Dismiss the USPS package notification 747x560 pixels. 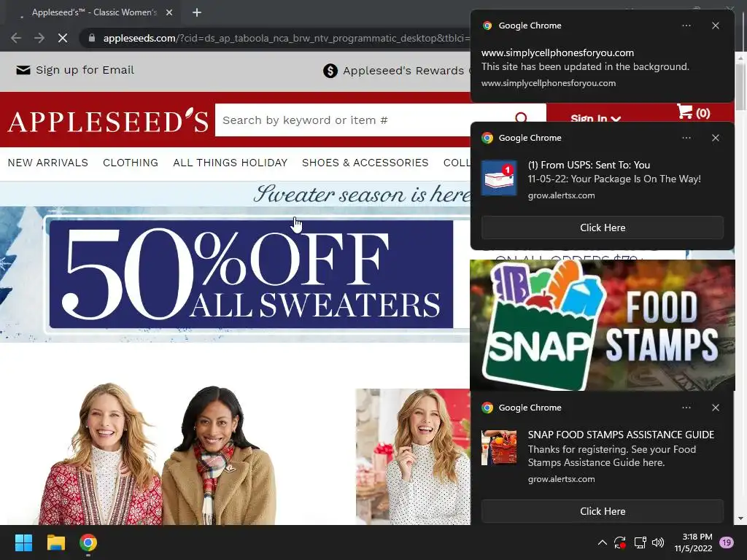tap(716, 138)
